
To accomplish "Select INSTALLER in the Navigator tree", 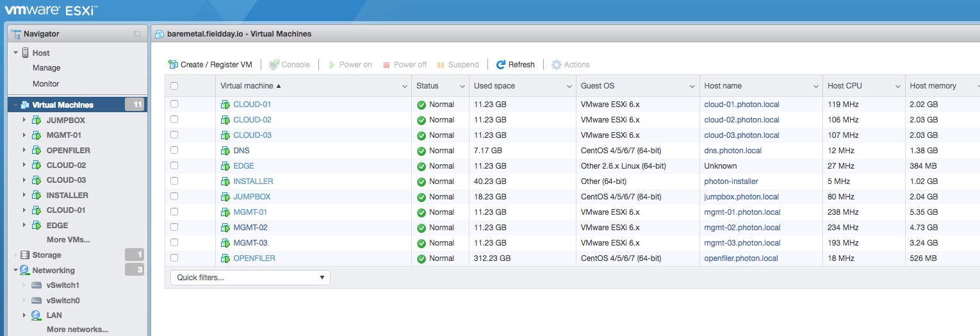I will pos(67,195).
